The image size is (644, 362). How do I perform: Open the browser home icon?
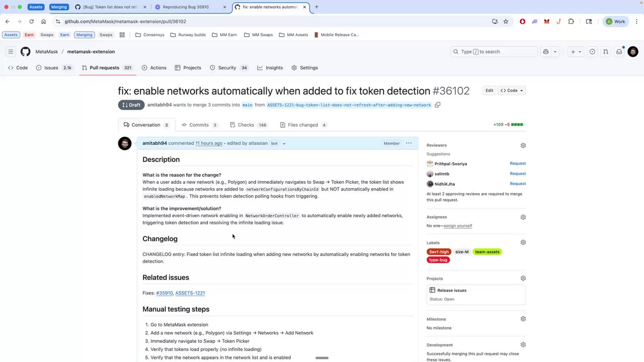(44, 22)
